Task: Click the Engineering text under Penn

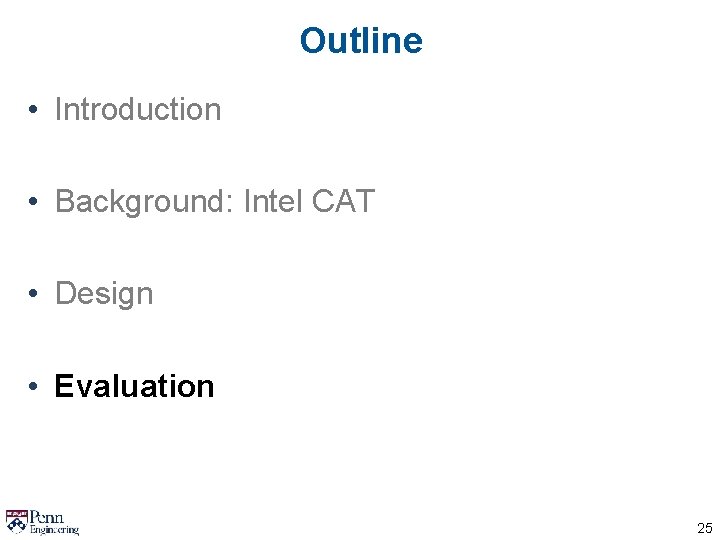Action: (54, 530)
